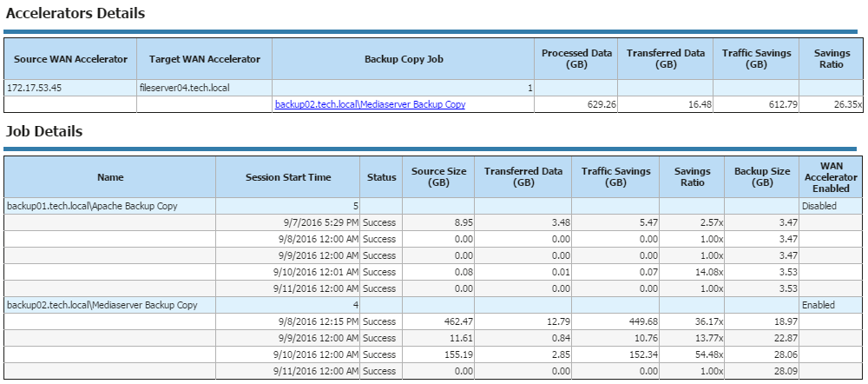The width and height of the screenshot is (868, 384).
Task: Select the 629.26 processed data value
Action: tap(575, 104)
